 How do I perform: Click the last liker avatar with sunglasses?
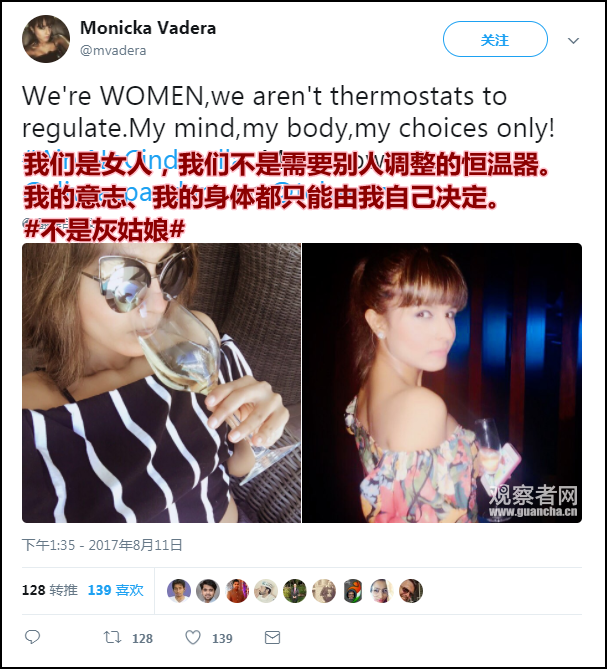coord(411,591)
